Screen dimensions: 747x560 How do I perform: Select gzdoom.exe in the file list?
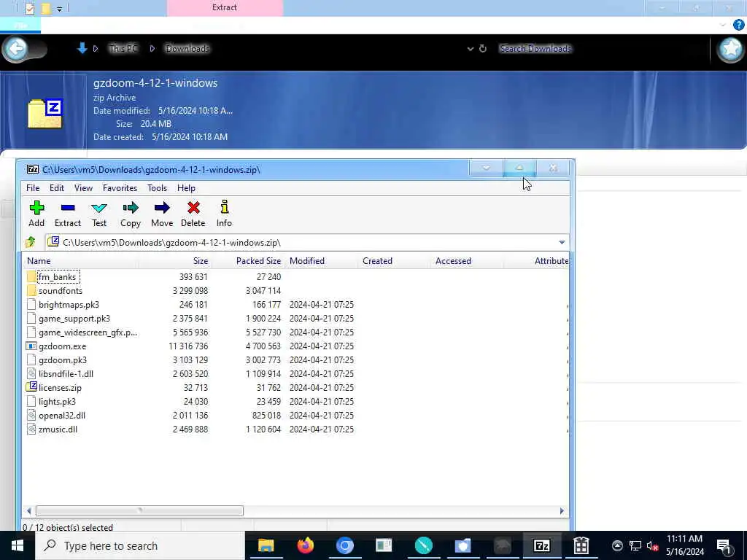[x=63, y=346]
